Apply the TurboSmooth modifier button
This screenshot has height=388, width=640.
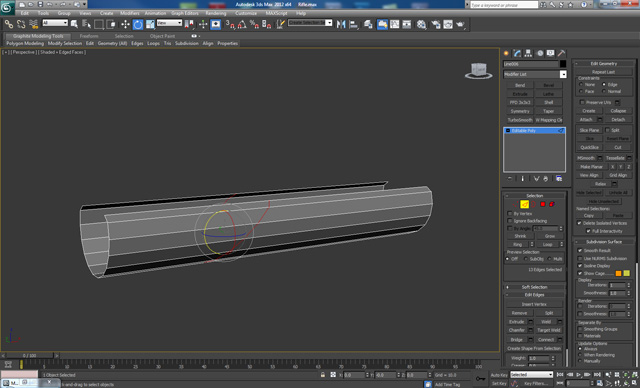(520, 120)
